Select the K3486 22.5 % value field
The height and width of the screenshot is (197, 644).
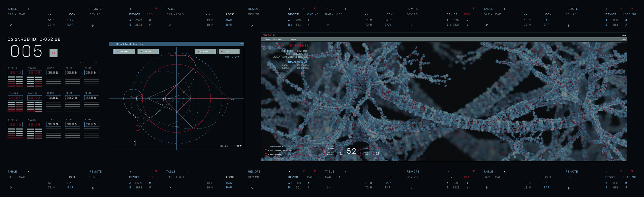pyautogui.click(x=92, y=98)
